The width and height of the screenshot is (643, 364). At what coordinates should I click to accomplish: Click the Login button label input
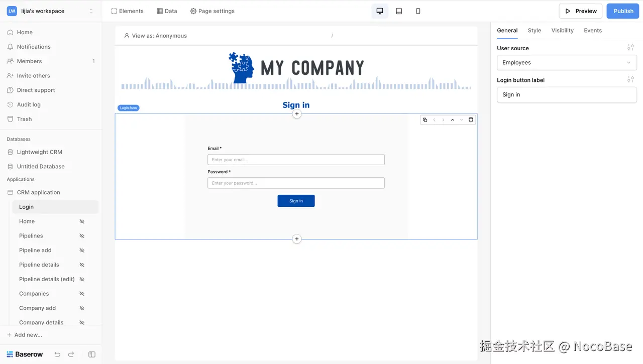[567, 95]
